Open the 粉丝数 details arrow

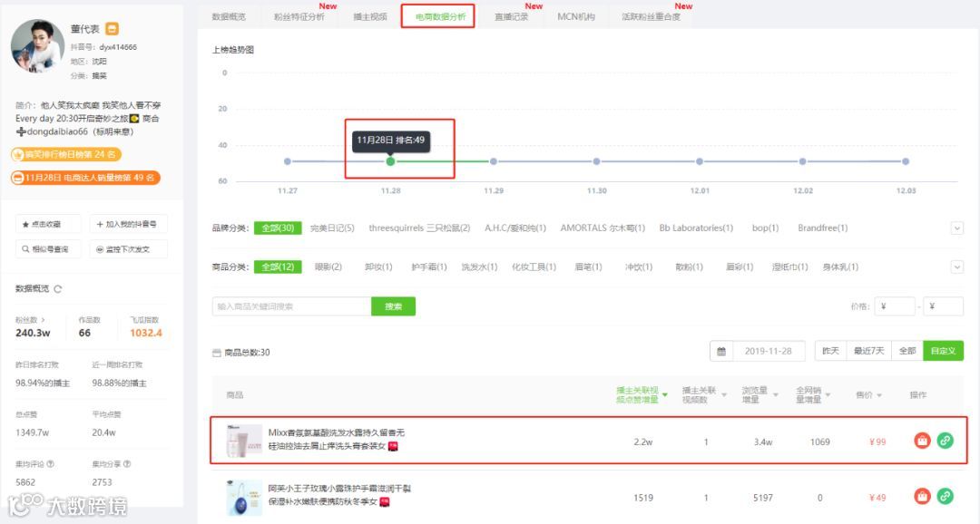point(44,320)
